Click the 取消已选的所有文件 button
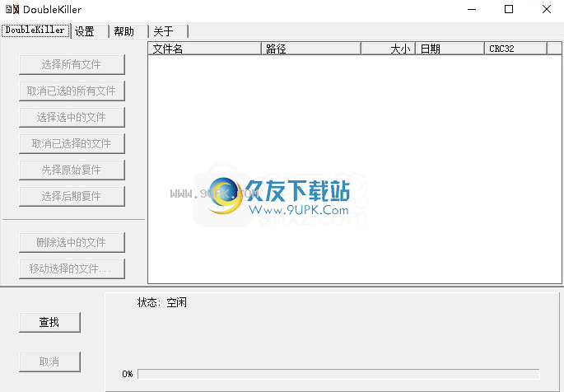The image size is (564, 392). coord(72,91)
